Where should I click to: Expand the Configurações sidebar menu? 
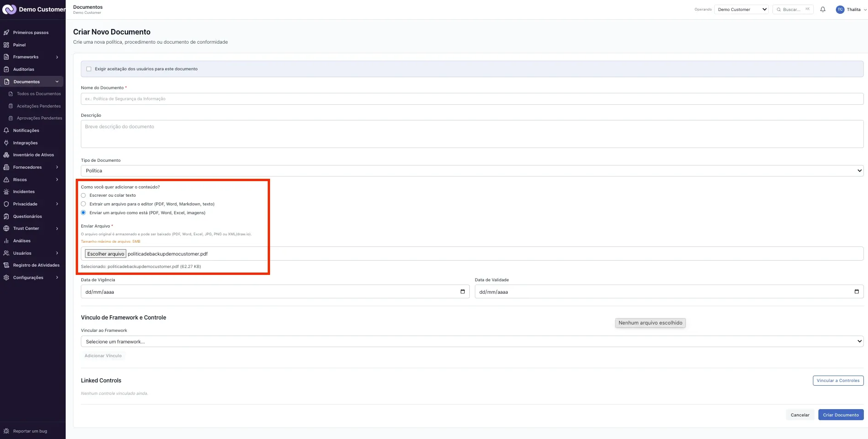tap(57, 278)
